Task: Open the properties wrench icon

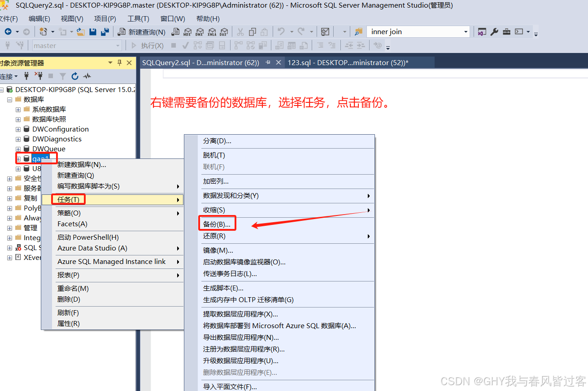Action: (494, 32)
